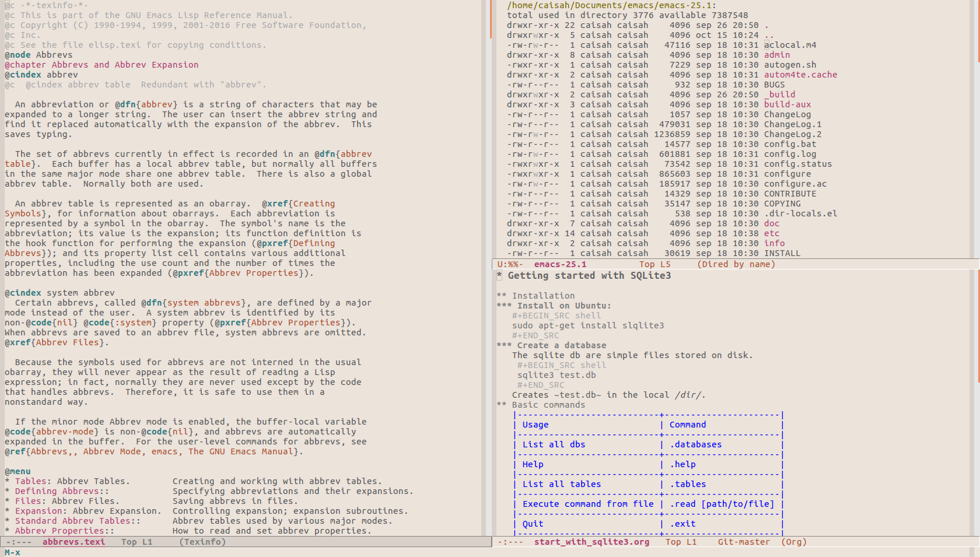Screen dimensions: 980x557
Task: Select 'Standard Abbrev Tables::' menu entry
Action: click(x=78, y=521)
